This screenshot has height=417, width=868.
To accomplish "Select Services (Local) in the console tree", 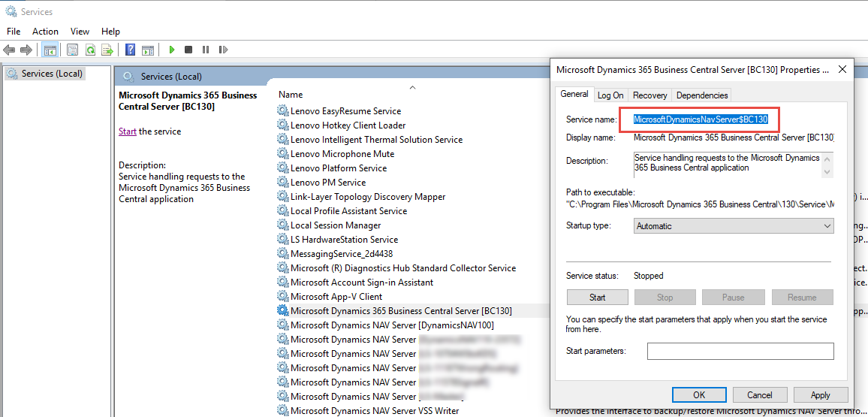I will (x=52, y=74).
